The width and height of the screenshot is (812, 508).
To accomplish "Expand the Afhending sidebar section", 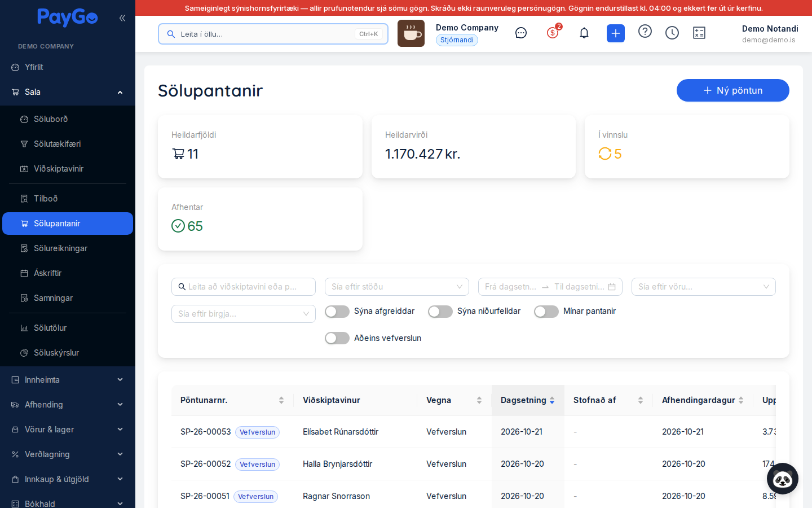I will click(68, 405).
